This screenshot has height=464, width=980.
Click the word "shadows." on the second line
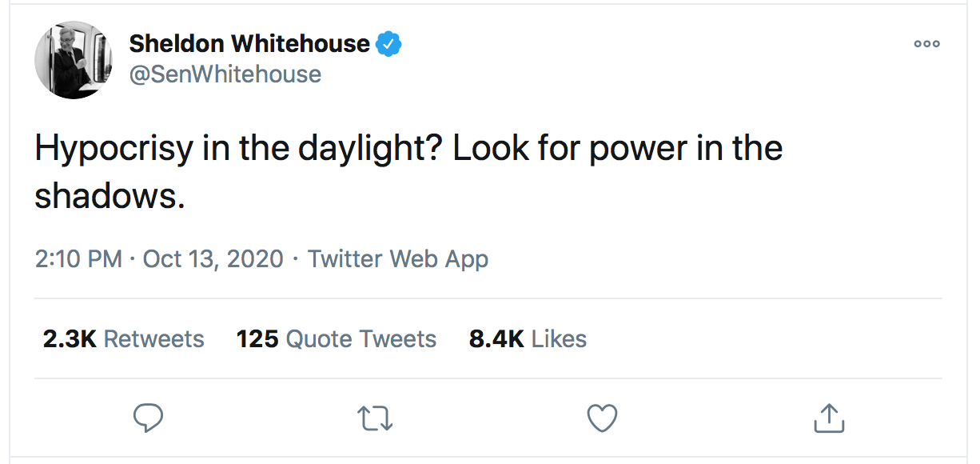[110, 196]
